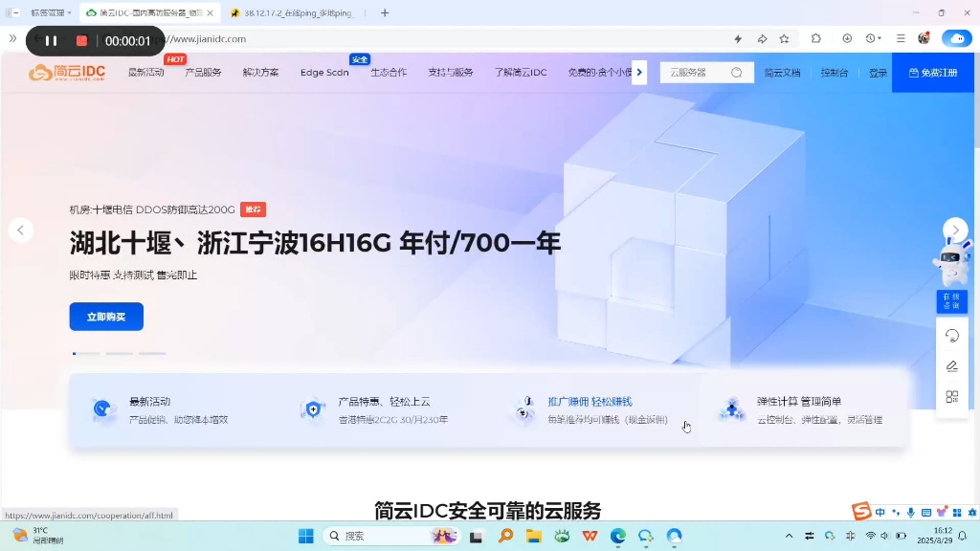The width and height of the screenshot is (980, 551).
Task: Open the task view icon on taskbar
Action: pyautogui.click(x=477, y=536)
